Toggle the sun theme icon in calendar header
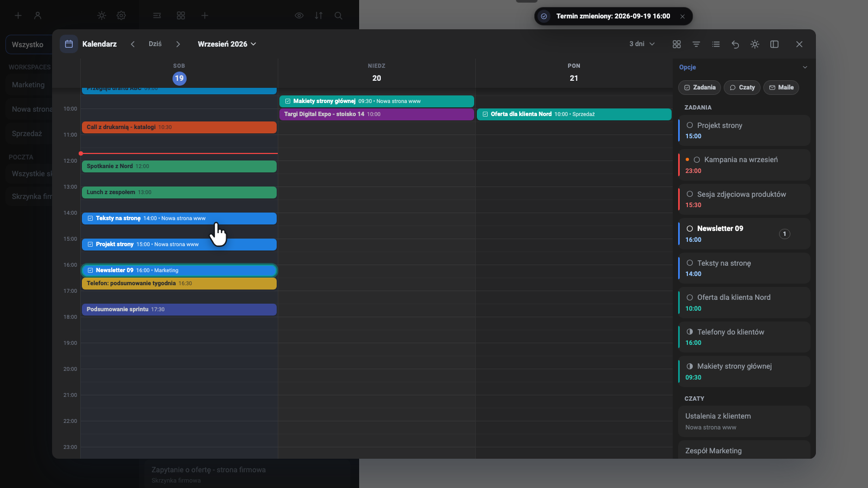868x488 pixels. [x=755, y=44]
